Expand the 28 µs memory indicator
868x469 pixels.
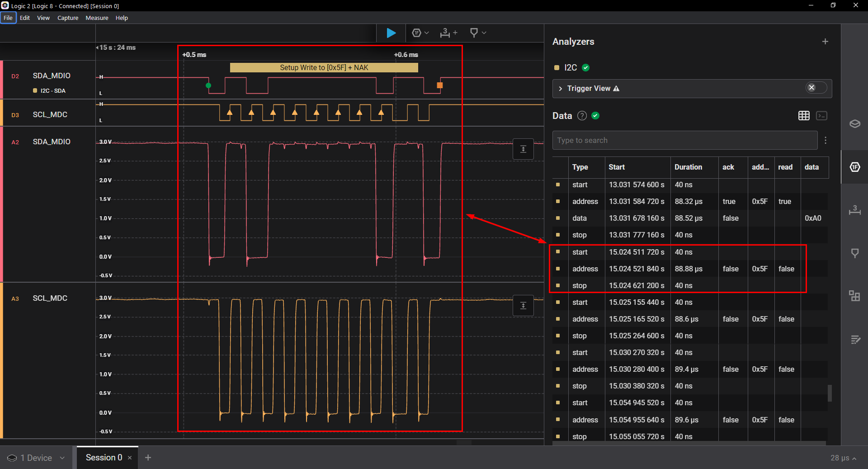tap(844, 458)
